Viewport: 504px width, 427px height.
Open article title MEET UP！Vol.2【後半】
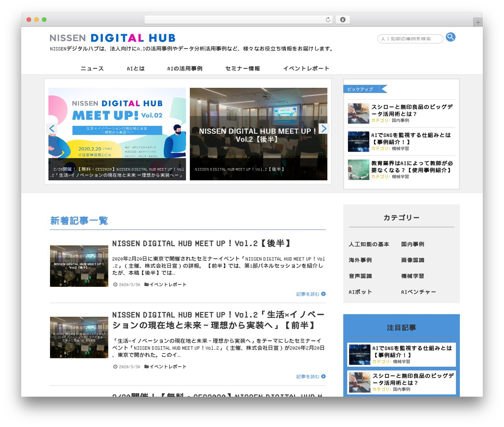coord(202,243)
